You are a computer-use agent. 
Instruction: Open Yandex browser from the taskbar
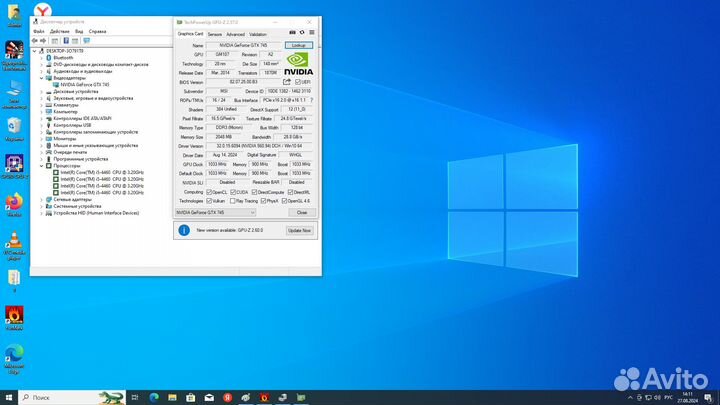click(227, 397)
